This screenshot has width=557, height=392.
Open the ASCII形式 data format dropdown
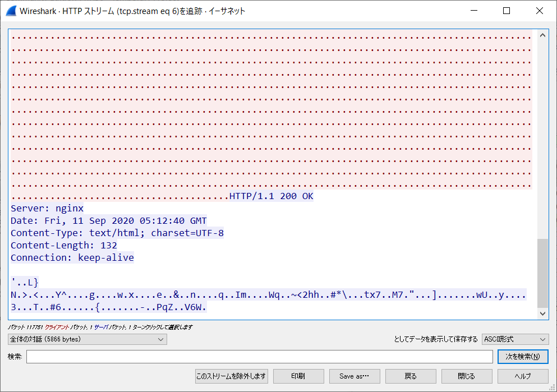point(515,339)
